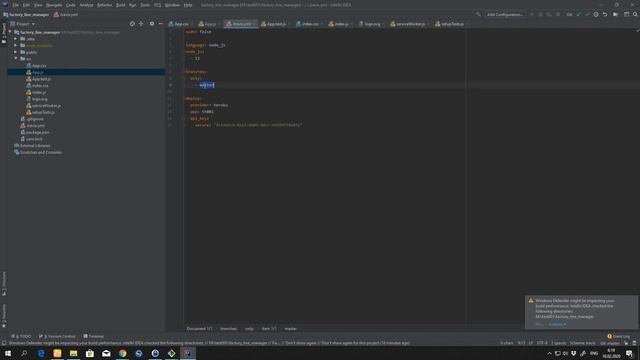The height and width of the screenshot is (360, 640).
Task: Open the File menu
Action: pyautogui.click(x=16, y=5)
